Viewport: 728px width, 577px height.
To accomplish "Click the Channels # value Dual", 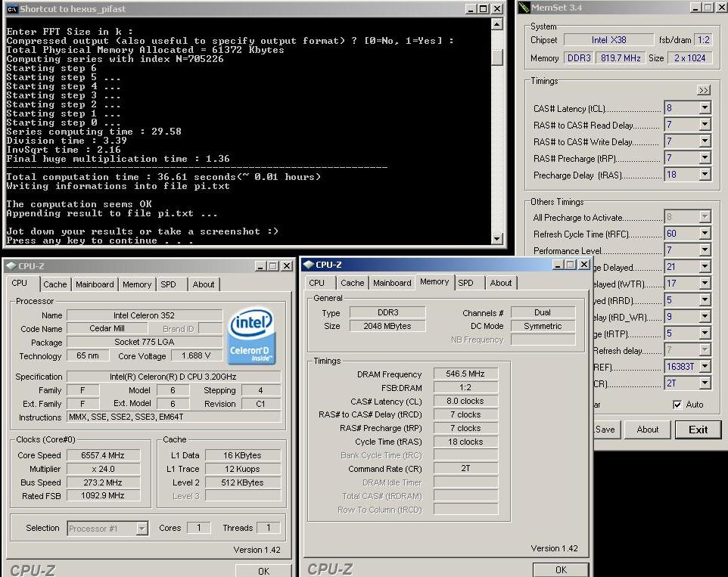I will (x=543, y=312).
